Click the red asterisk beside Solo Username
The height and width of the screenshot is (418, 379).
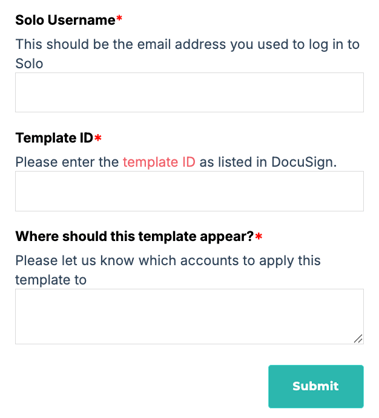click(119, 18)
